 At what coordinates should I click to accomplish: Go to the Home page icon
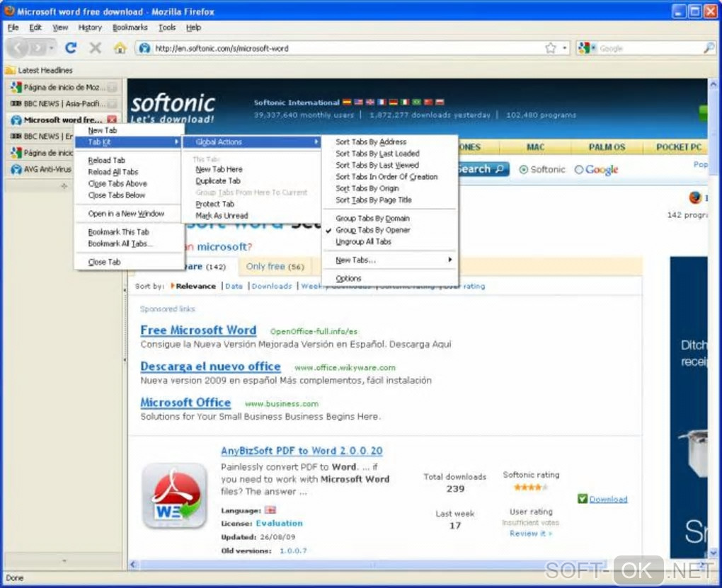click(120, 47)
